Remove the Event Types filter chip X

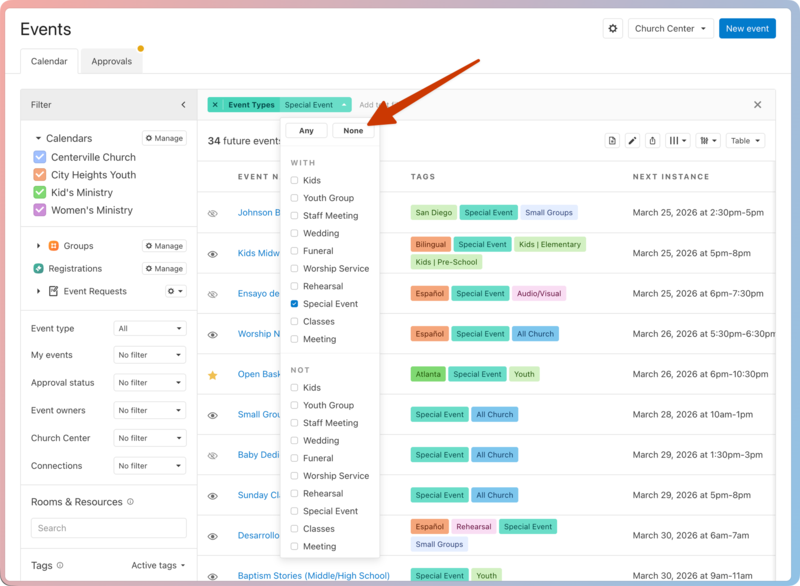pos(215,105)
